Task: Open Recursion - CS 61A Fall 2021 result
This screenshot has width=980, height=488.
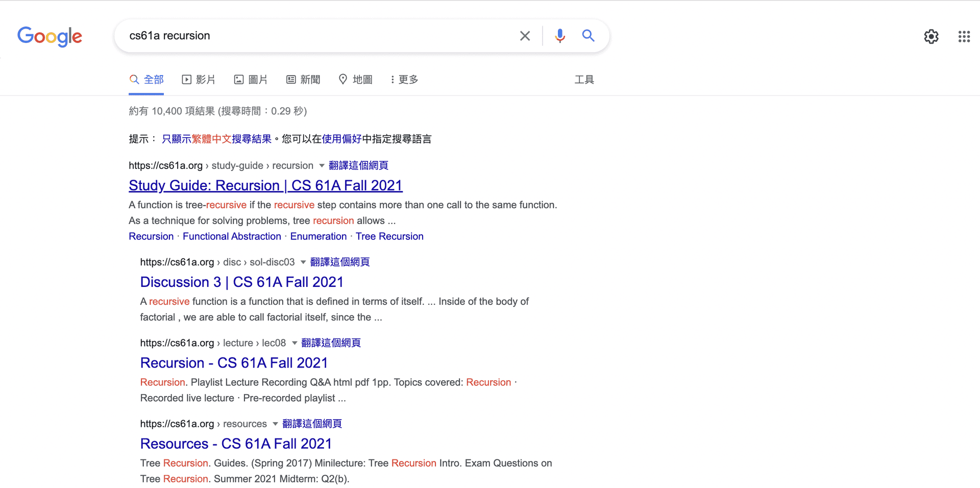Action: click(x=234, y=363)
